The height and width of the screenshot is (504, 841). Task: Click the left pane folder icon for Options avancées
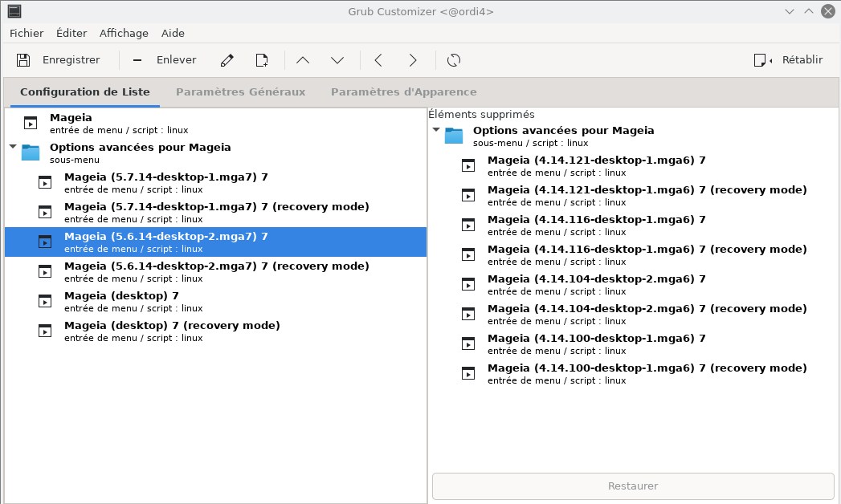(x=31, y=152)
